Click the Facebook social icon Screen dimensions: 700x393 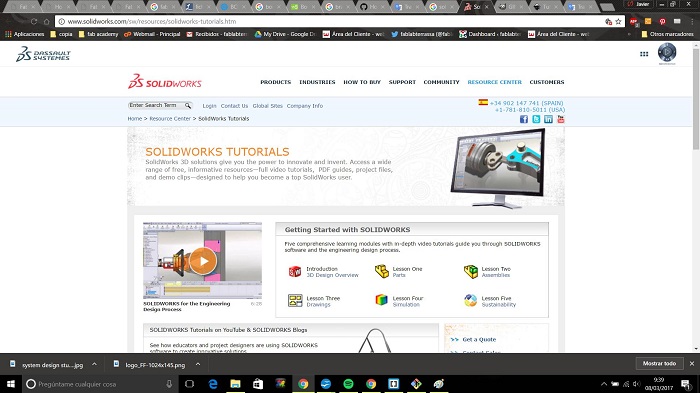tap(524, 119)
